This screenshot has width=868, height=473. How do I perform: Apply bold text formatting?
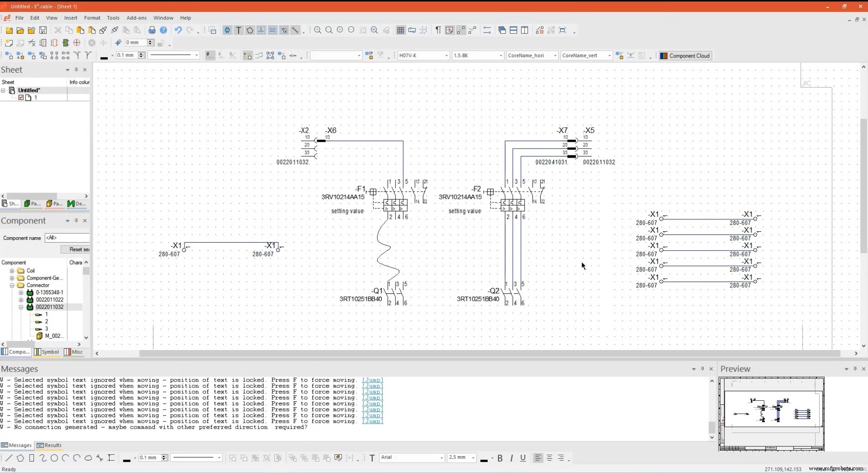click(500, 458)
